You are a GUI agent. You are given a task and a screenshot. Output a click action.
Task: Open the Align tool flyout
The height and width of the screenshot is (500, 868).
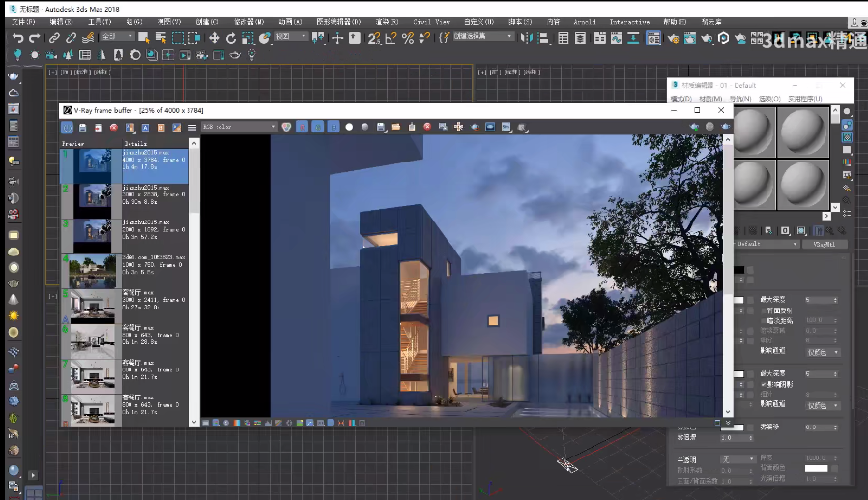point(543,38)
